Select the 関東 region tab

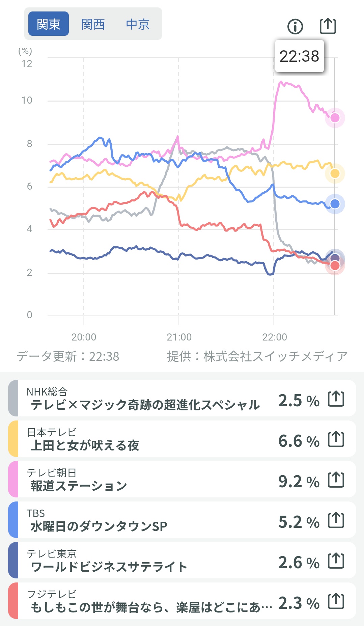coord(48,24)
